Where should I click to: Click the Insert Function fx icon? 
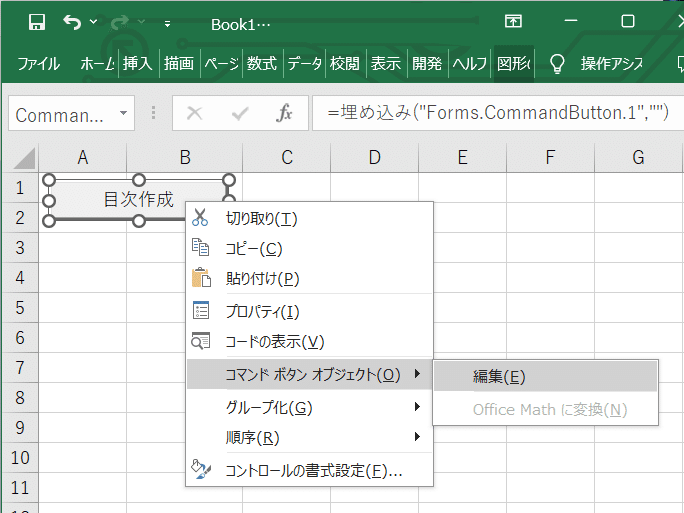[284, 113]
